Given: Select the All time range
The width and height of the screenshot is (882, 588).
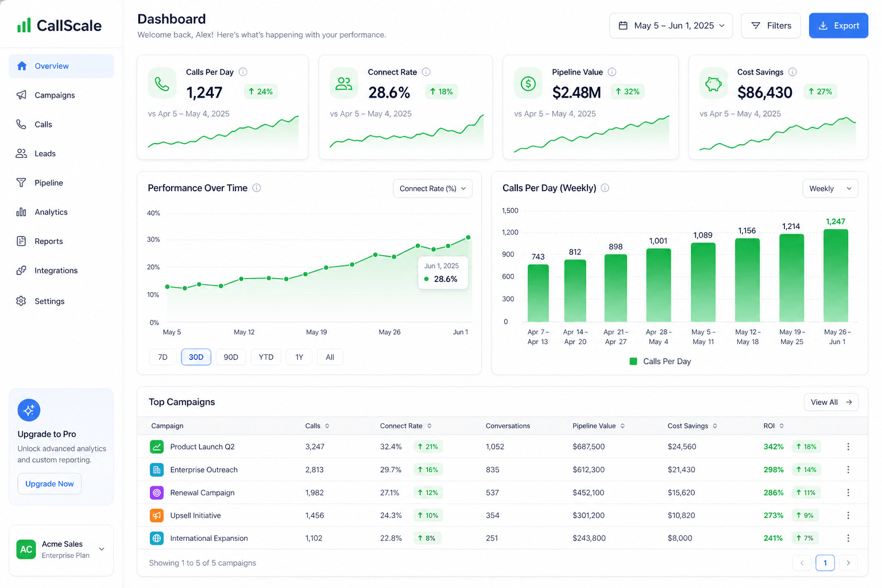Looking at the screenshot, I should [330, 357].
